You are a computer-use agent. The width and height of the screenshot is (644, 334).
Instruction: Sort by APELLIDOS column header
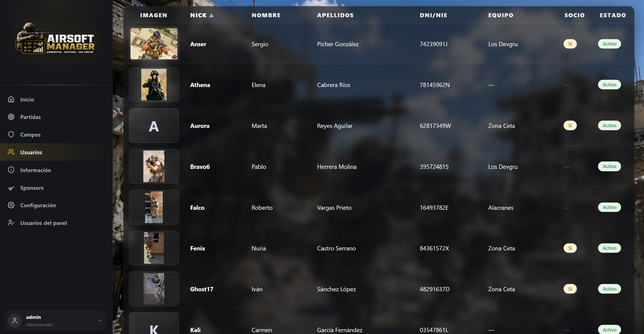[x=335, y=15]
